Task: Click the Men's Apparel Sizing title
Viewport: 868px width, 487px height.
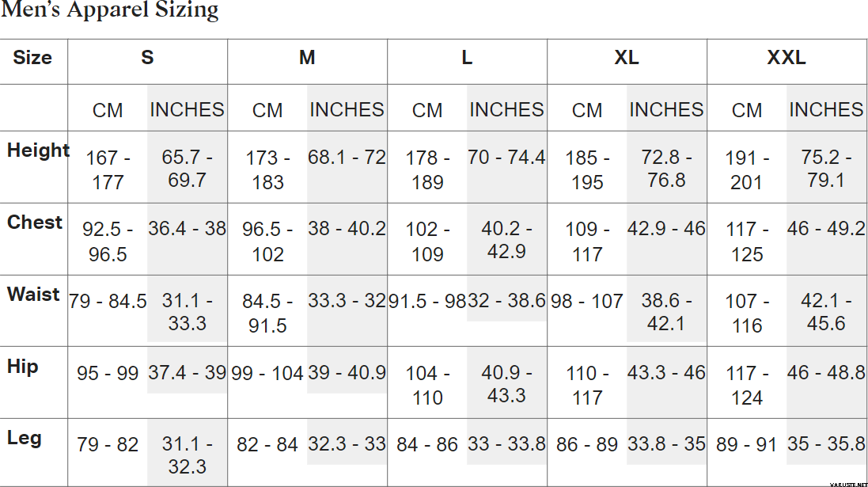Action: pos(110,10)
